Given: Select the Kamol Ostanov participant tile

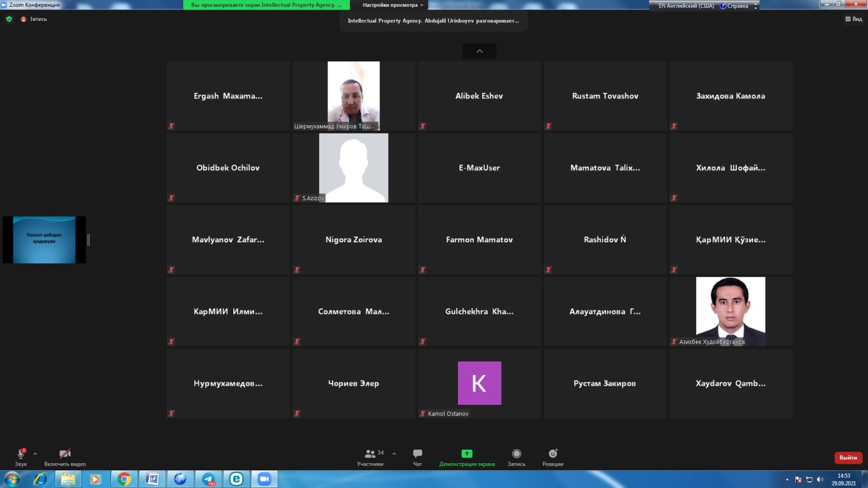Looking at the screenshot, I should click(479, 383).
